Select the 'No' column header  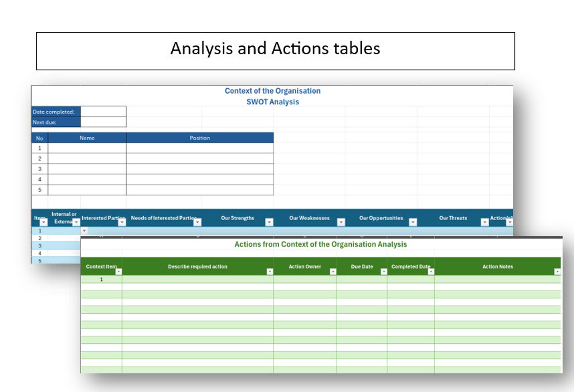point(40,138)
